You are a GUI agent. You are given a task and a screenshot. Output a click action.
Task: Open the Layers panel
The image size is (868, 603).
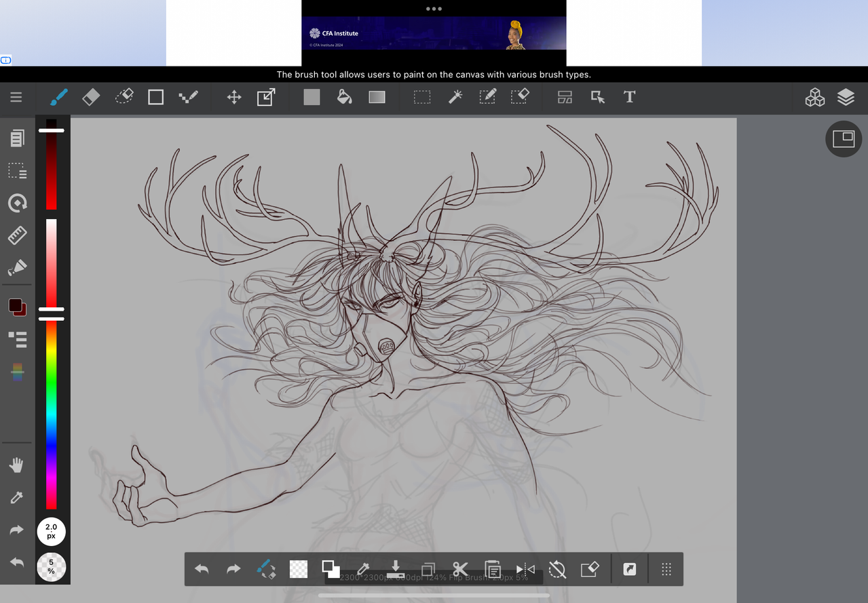(846, 98)
